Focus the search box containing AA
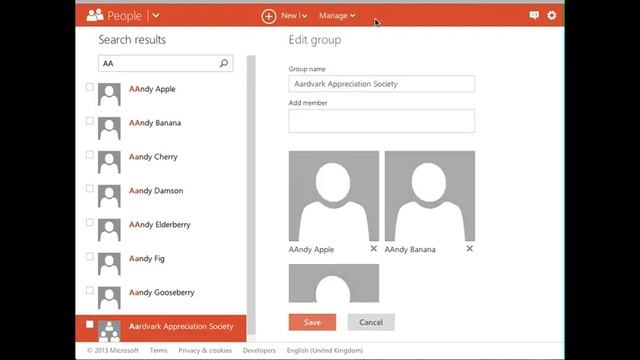 coord(165,63)
